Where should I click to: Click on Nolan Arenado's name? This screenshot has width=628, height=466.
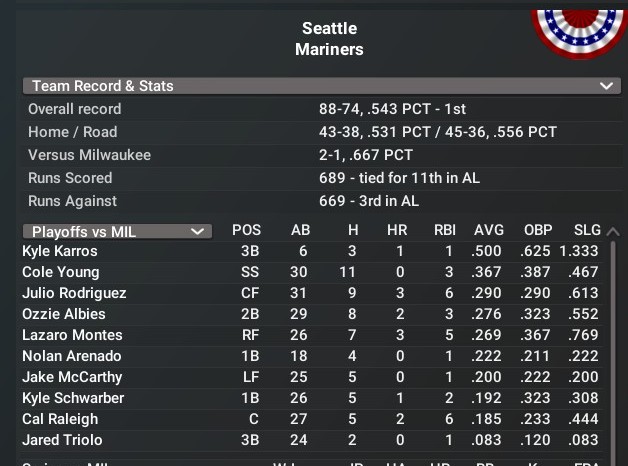[x=72, y=356]
